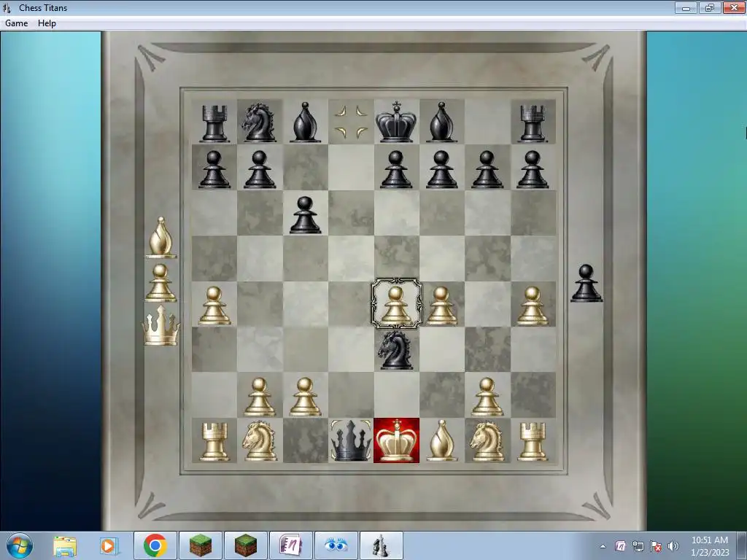Open the blue eyes app in taskbar
This screenshot has width=747, height=560.
[x=336, y=545]
